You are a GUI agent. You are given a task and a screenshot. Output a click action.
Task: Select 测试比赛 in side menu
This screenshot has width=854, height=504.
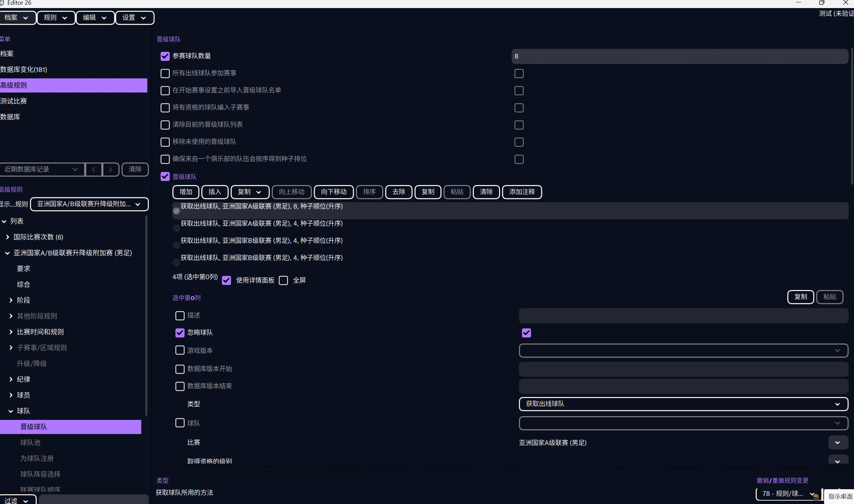73,101
